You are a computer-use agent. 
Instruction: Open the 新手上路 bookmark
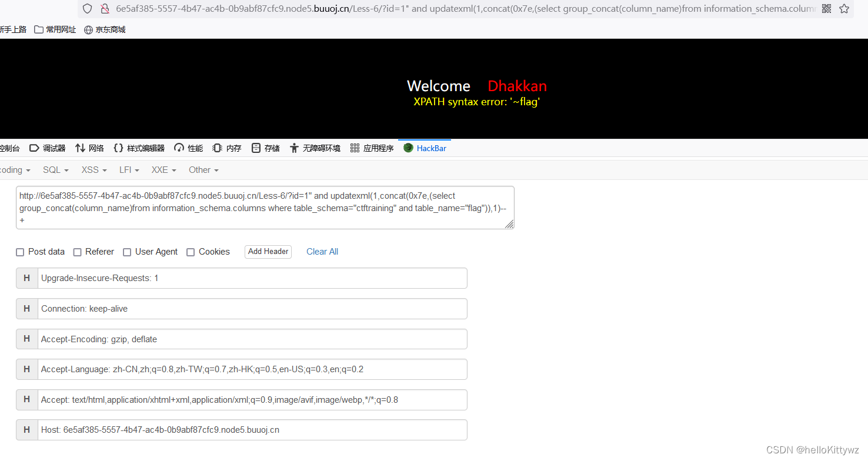(x=13, y=29)
